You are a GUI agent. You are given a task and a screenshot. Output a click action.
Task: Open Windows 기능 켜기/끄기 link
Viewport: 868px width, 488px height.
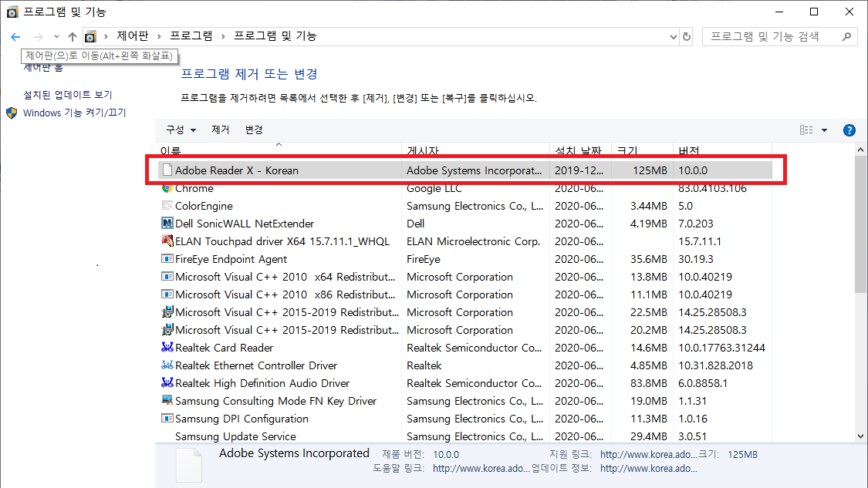coord(74,113)
